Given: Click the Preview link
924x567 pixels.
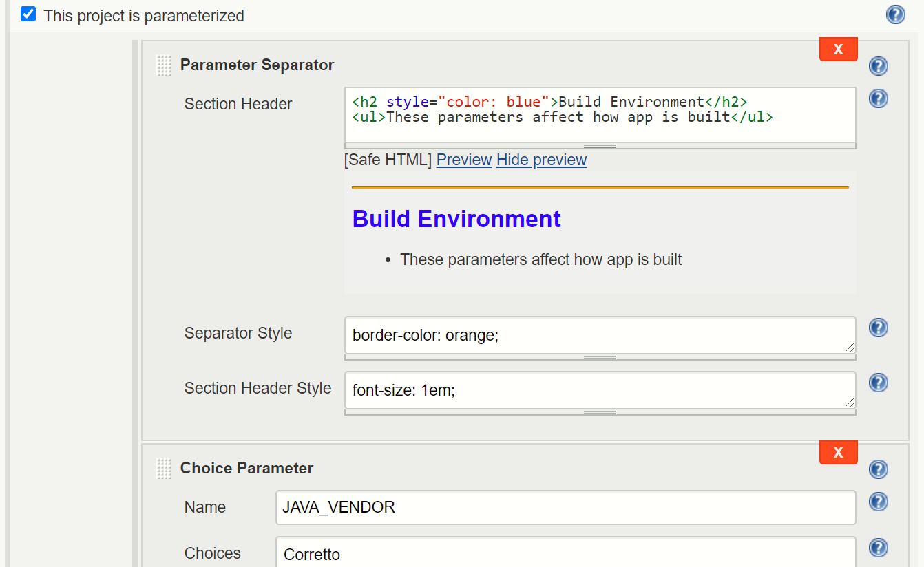Looking at the screenshot, I should [464, 160].
